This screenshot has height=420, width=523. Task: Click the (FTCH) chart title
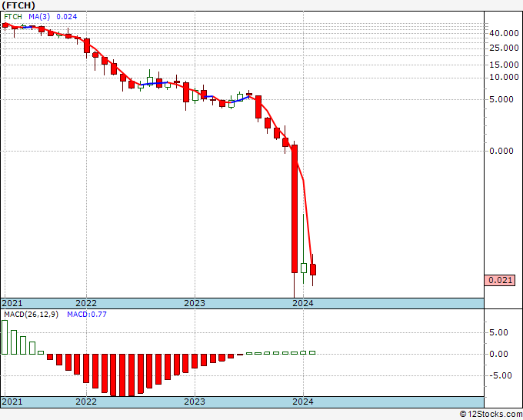click(x=18, y=5)
